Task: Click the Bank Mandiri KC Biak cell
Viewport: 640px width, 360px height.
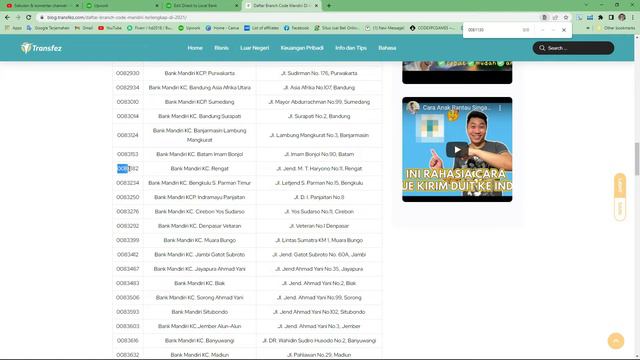Action: (200, 283)
